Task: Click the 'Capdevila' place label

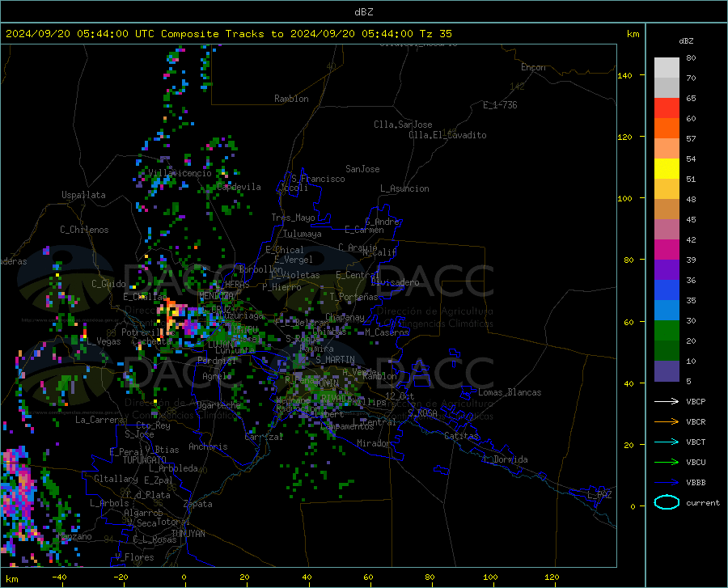Action: [x=239, y=187]
